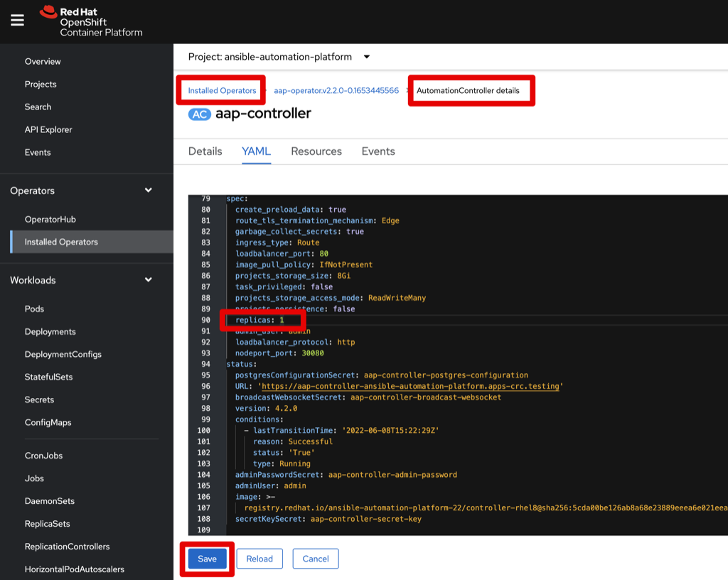Click the 'image_pull_policy: IfNotPresent' line
The image size is (728, 580).
pos(304,264)
